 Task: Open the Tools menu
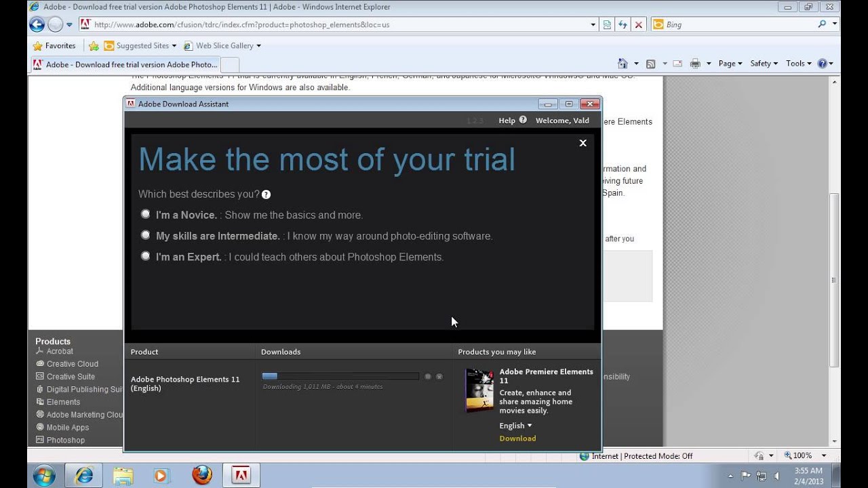coord(798,64)
